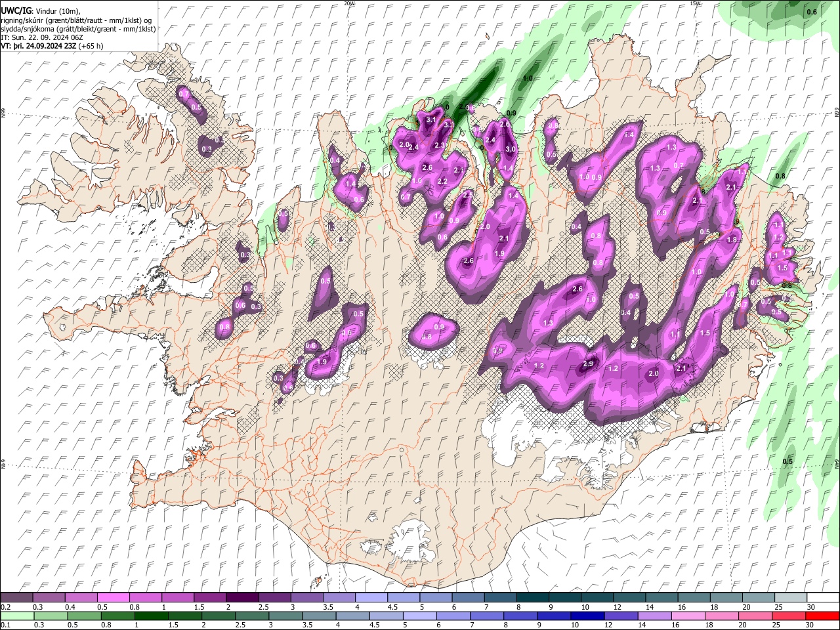Screen dimensions: 840x630
Task: Select lower legend swatch between 18 and 20
Action: tap(721, 616)
